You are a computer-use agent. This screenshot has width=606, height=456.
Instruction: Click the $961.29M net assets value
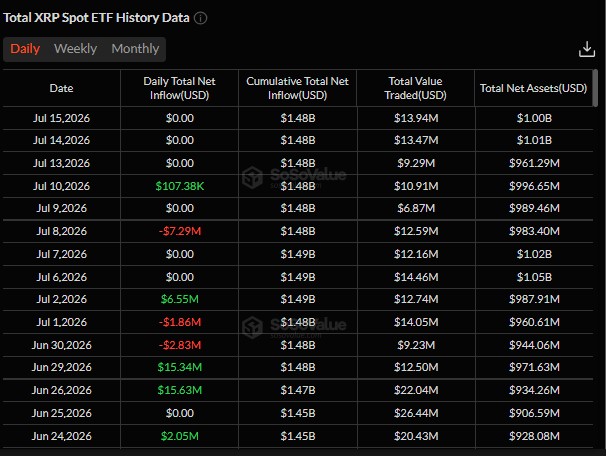[534, 163]
